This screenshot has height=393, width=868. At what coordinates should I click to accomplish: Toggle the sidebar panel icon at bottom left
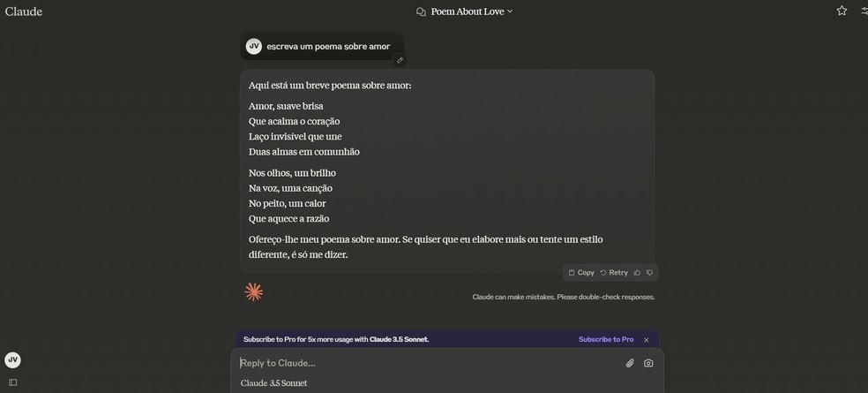point(12,382)
